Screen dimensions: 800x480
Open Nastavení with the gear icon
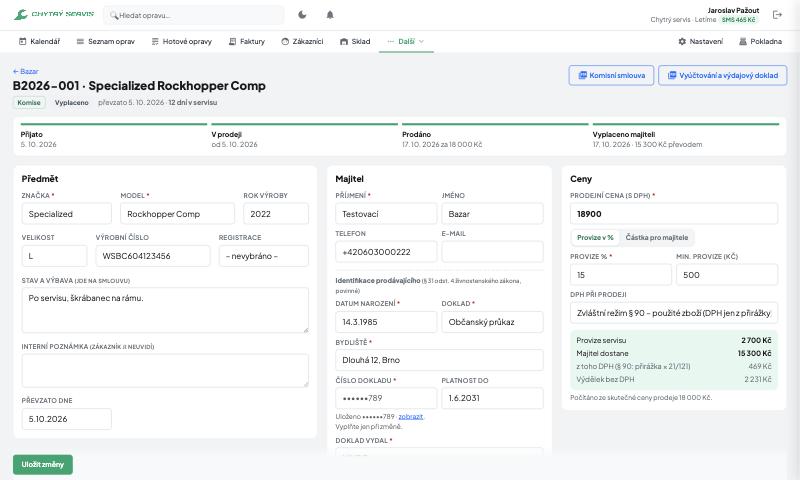point(700,41)
